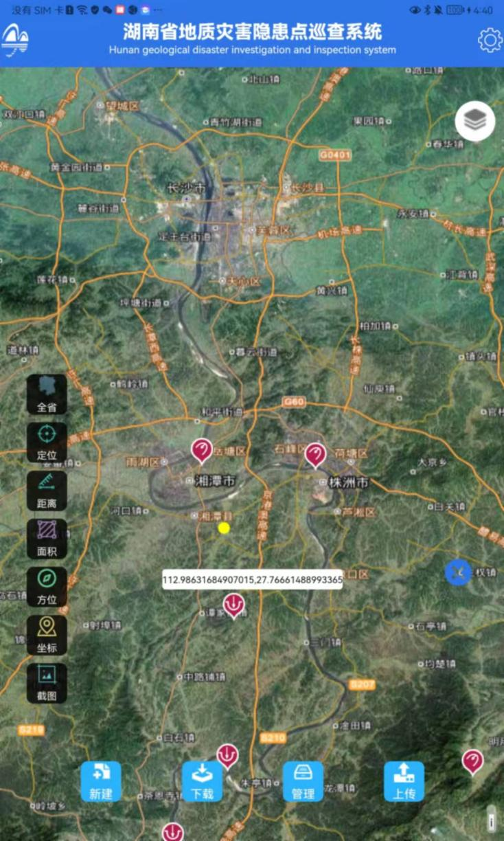
Task: Tap the info button at map corner
Action: pos(491,821)
